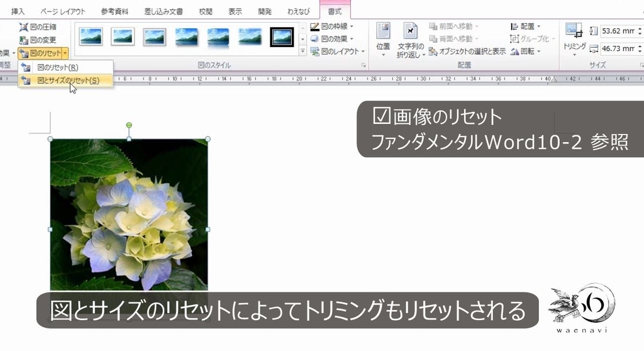Open the Reset Picture dropdown arrow
The width and height of the screenshot is (644, 351).
(65, 53)
